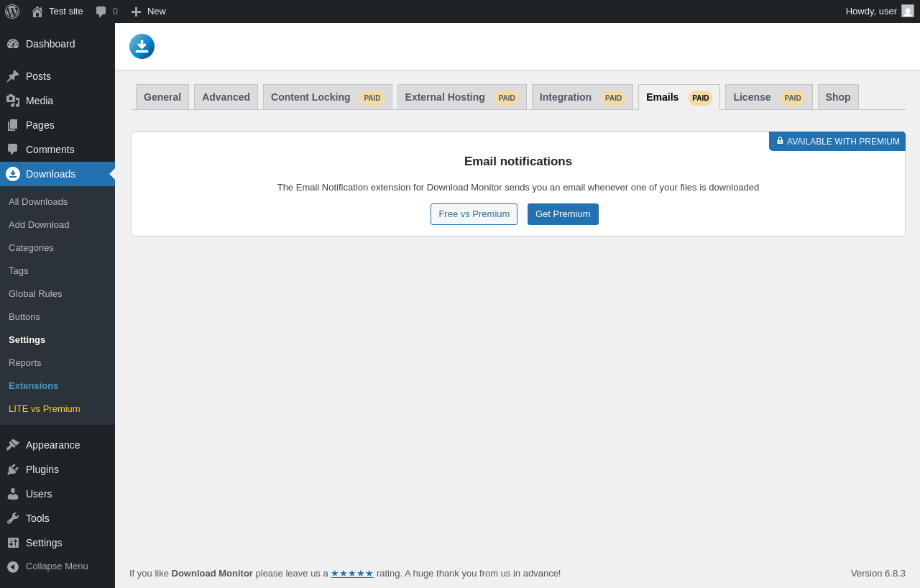Click the five-star rating link

352,574
